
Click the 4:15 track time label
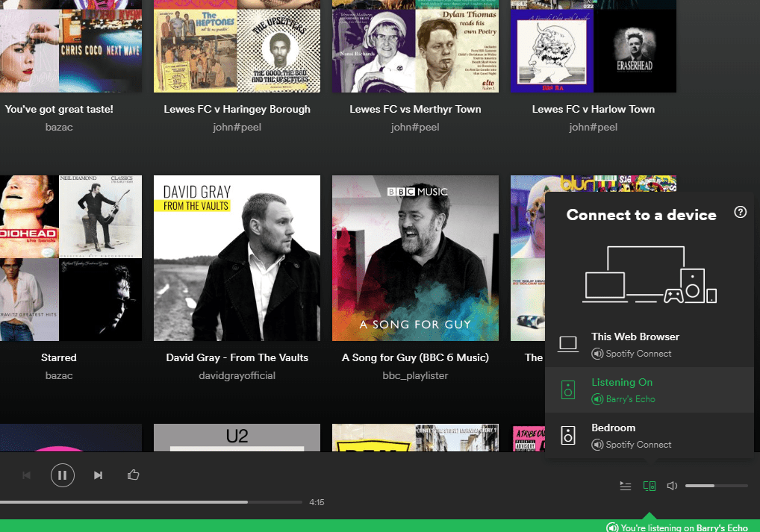(x=317, y=502)
